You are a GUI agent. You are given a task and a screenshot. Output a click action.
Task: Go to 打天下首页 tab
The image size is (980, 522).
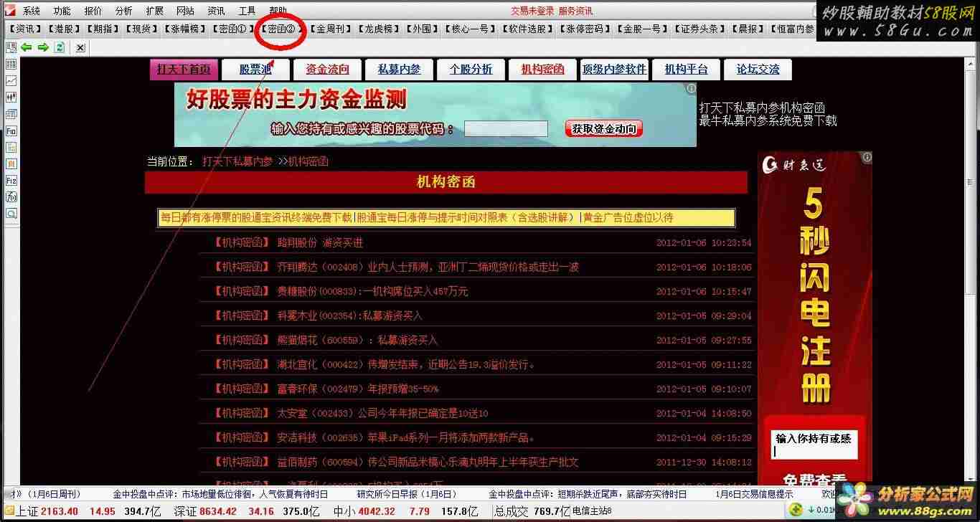point(184,70)
